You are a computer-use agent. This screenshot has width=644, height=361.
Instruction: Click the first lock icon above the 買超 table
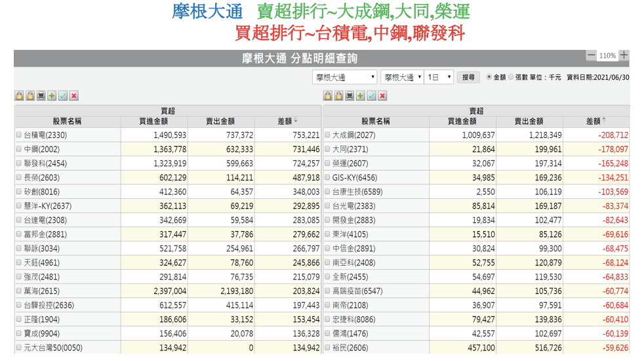point(19,96)
